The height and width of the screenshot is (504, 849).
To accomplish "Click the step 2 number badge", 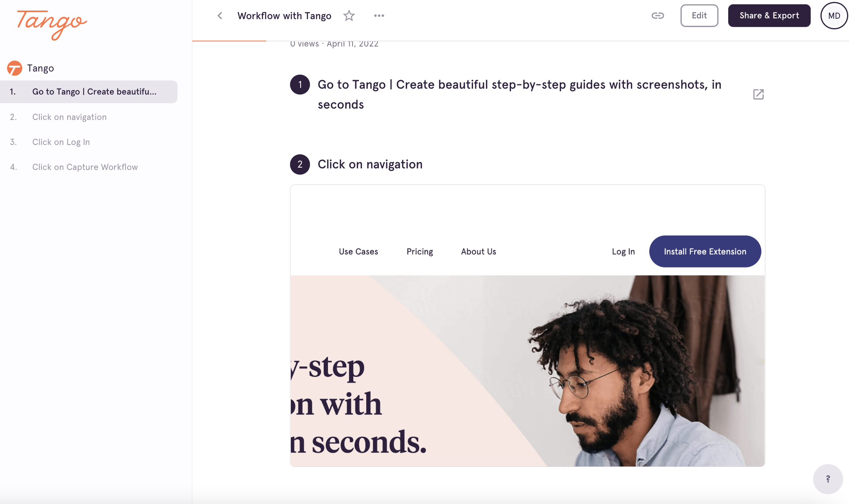I will 300,164.
